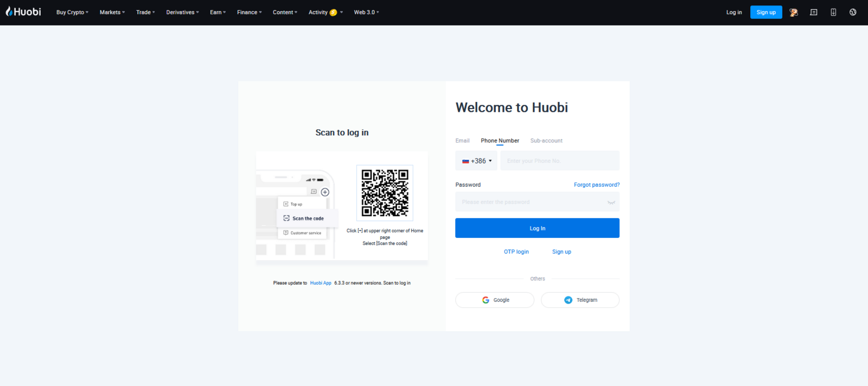Click the 'Welcome to Huobi' heading

[512, 107]
